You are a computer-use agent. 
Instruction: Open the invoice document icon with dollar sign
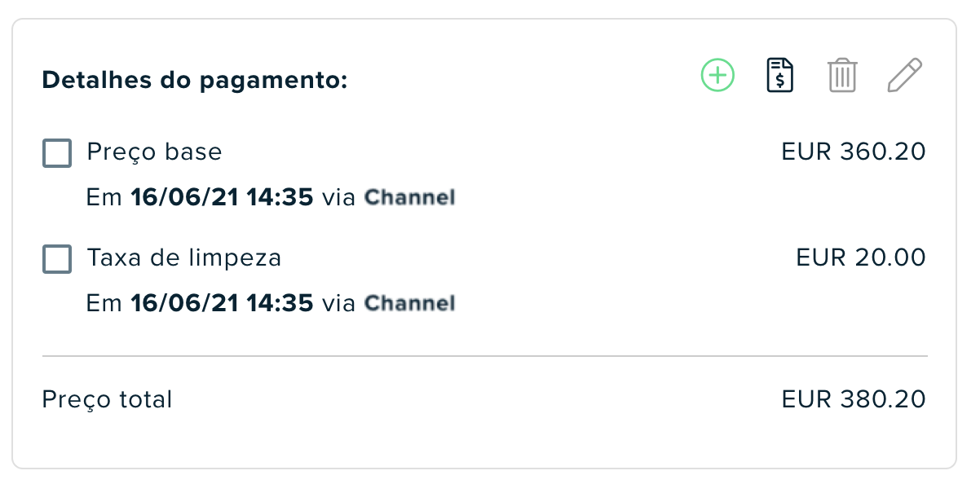[x=780, y=76]
